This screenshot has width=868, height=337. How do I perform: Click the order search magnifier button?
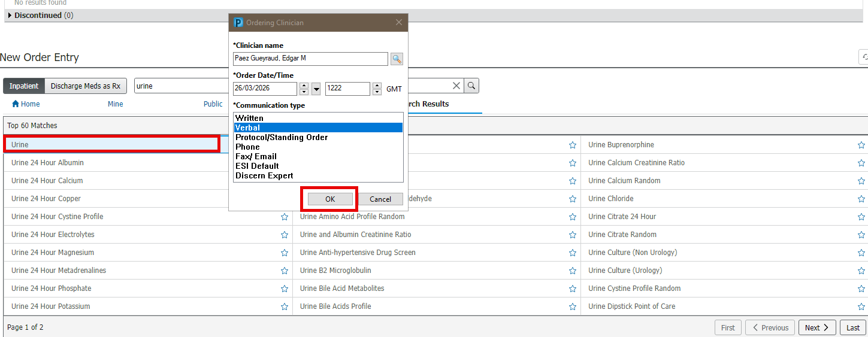point(471,86)
